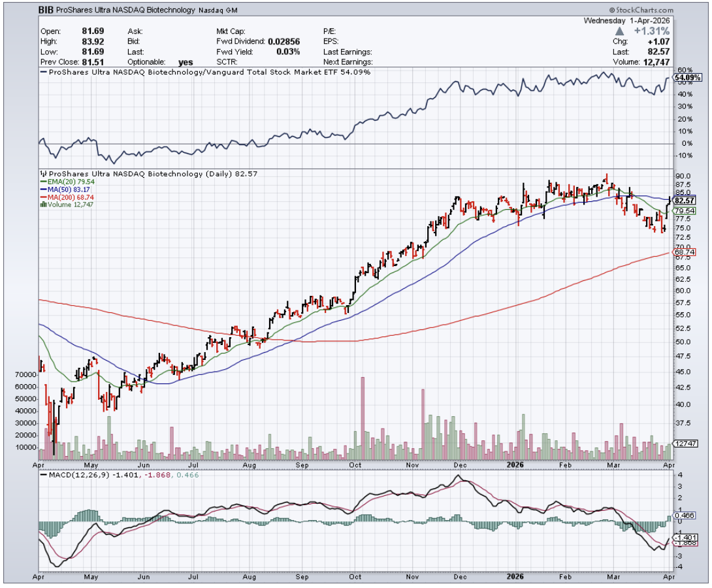Screen dimensions: 712x588
Task: Click the red 68.74 MA(200) axis tag
Action: [x=685, y=252]
